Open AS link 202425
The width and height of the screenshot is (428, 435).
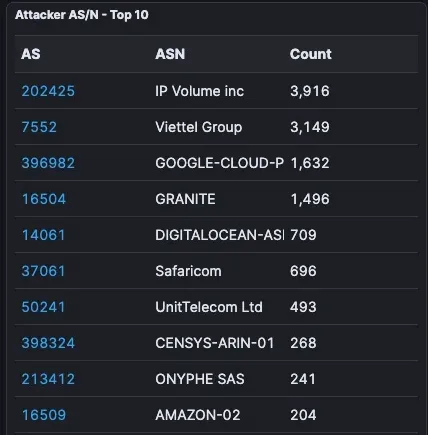(x=48, y=91)
